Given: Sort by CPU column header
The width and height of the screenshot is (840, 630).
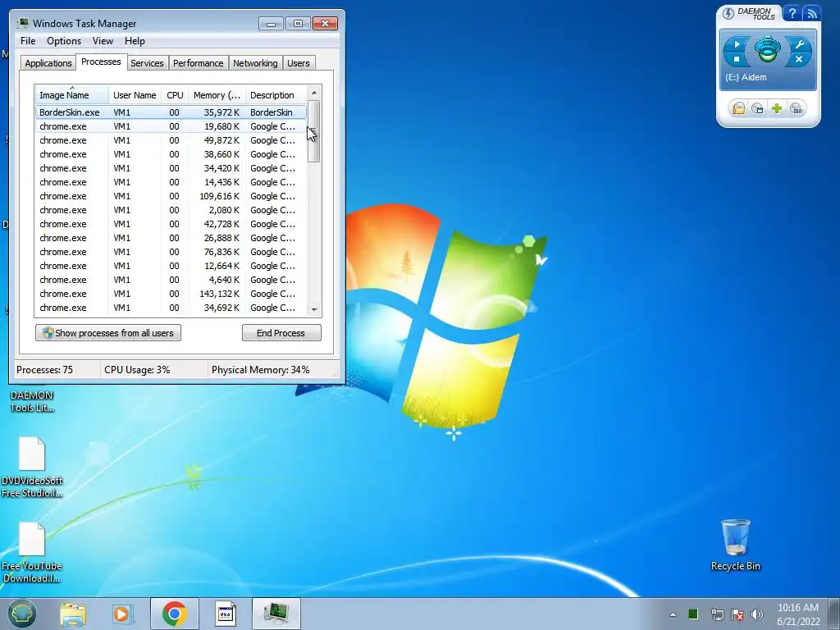Looking at the screenshot, I should (x=175, y=95).
